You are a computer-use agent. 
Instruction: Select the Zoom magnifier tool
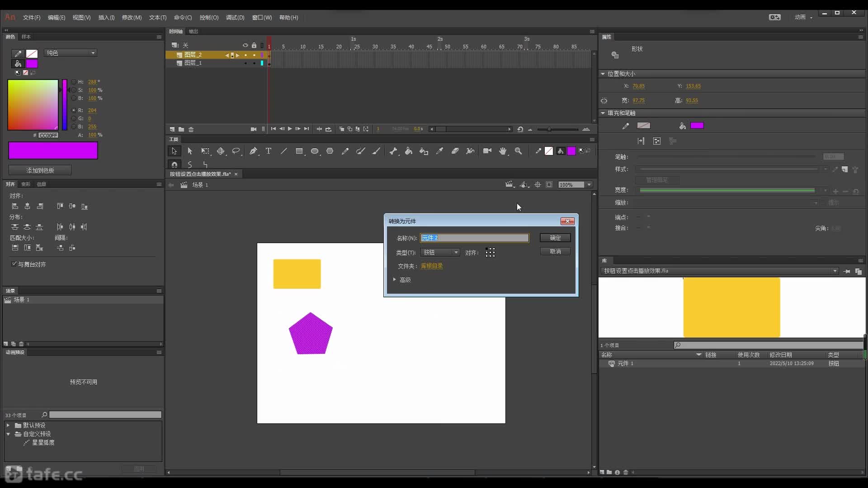519,151
